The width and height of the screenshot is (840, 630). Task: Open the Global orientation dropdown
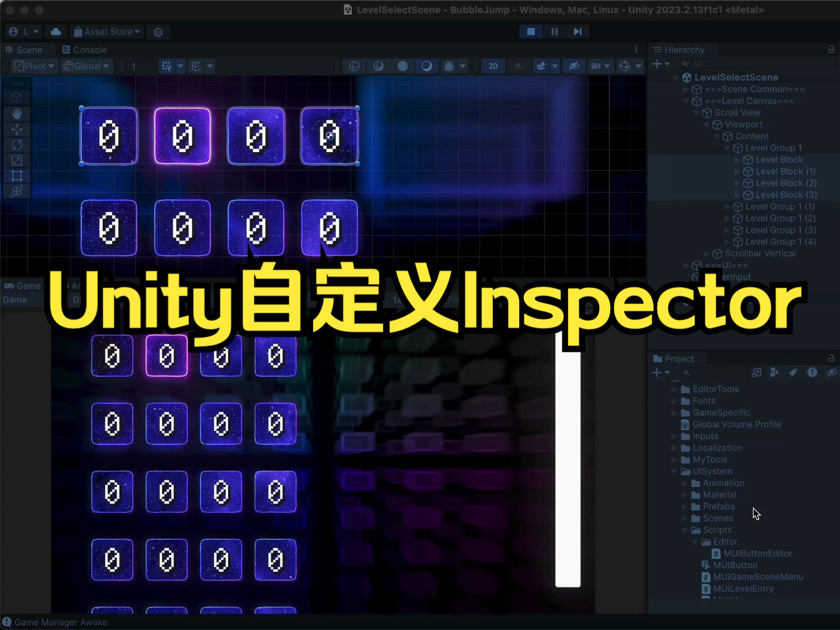coord(86,66)
